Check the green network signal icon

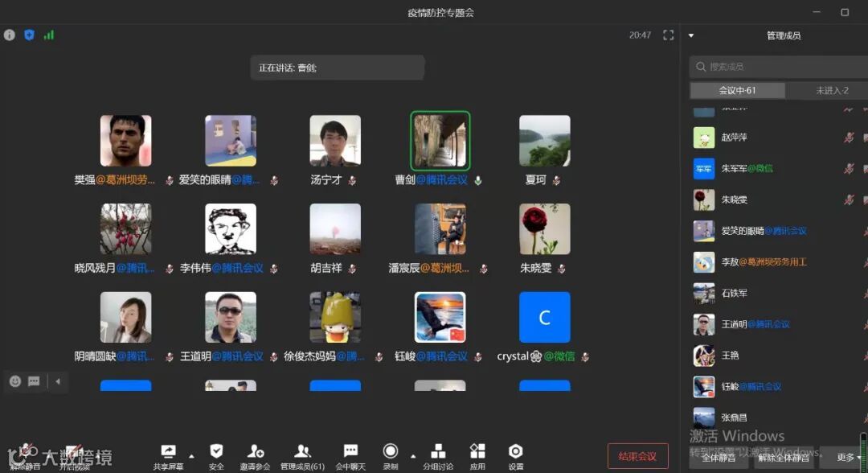(x=49, y=35)
